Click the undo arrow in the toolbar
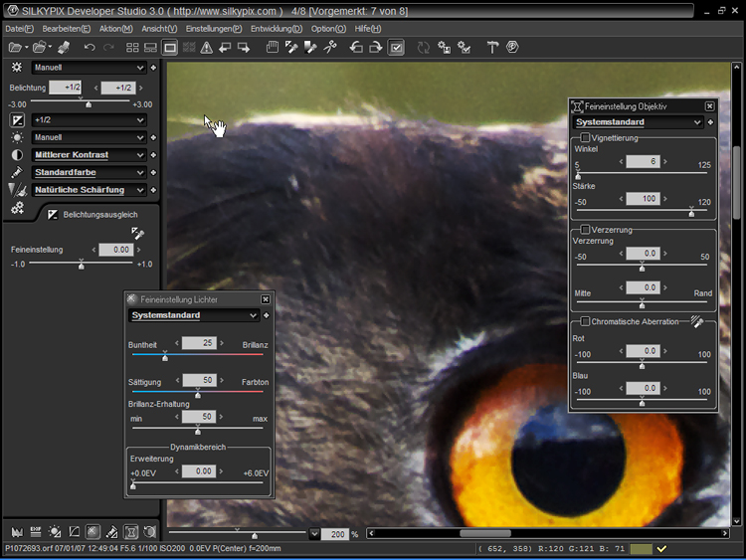746x560 pixels. click(x=90, y=48)
